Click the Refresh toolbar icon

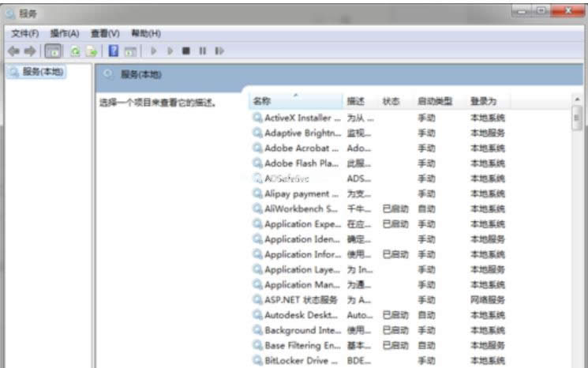pos(75,51)
